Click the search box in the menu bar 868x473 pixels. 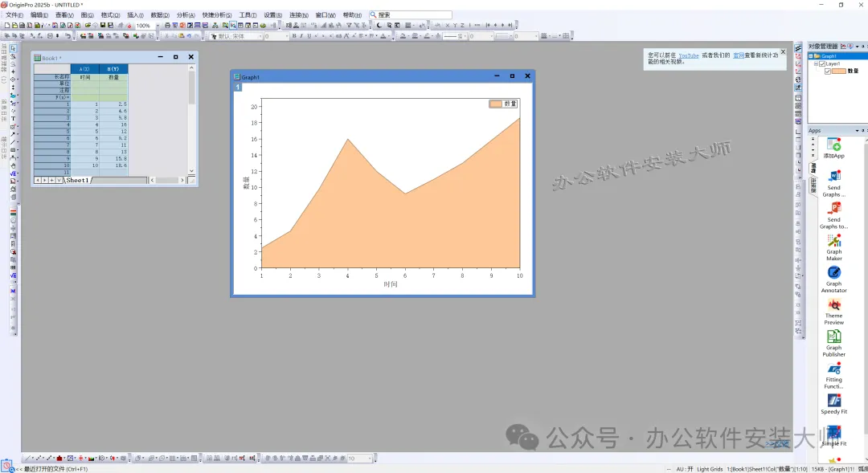[x=411, y=15]
